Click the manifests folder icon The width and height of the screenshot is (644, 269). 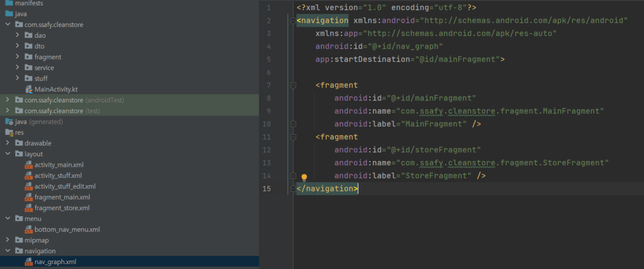[9, 3]
